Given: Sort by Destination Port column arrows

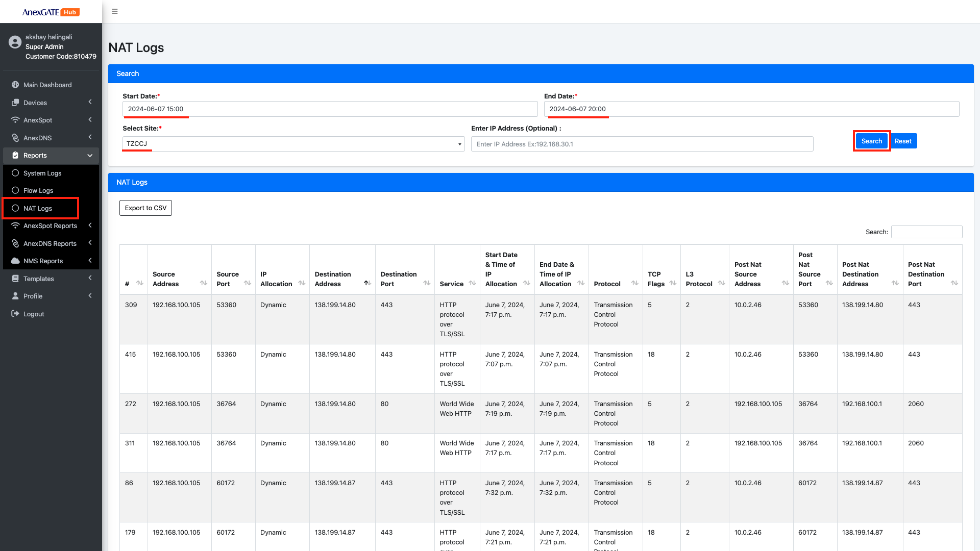Looking at the screenshot, I should pyautogui.click(x=427, y=283).
